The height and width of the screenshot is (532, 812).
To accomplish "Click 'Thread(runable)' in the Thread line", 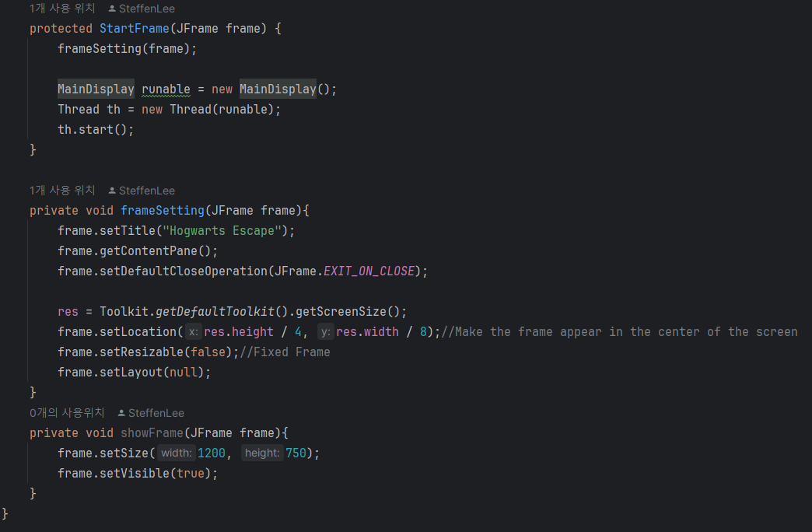I will tap(222, 110).
